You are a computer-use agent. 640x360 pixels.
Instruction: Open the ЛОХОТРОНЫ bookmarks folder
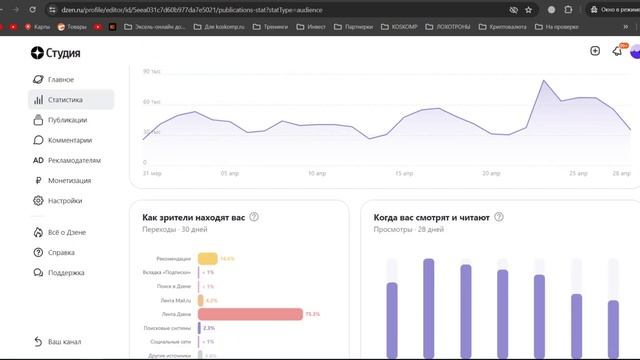pyautogui.click(x=448, y=27)
